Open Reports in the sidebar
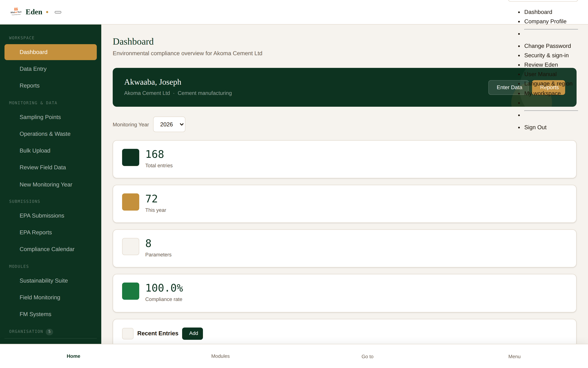This screenshot has width=588, height=368. tap(51, 86)
